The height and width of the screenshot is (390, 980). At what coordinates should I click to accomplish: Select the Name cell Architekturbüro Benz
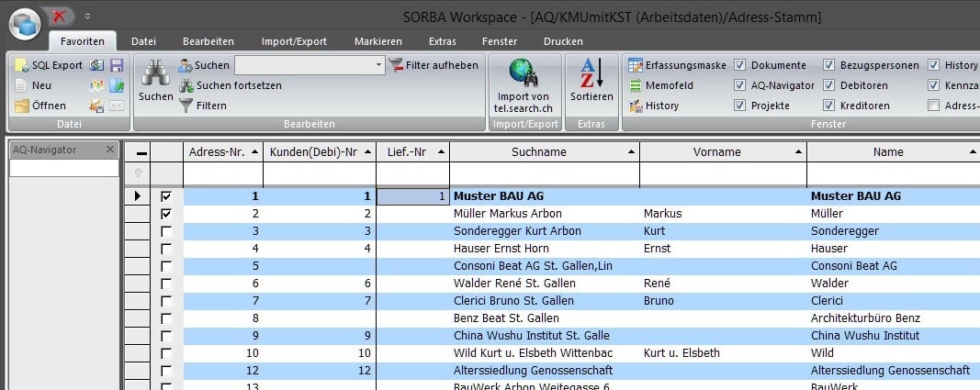pos(893,318)
